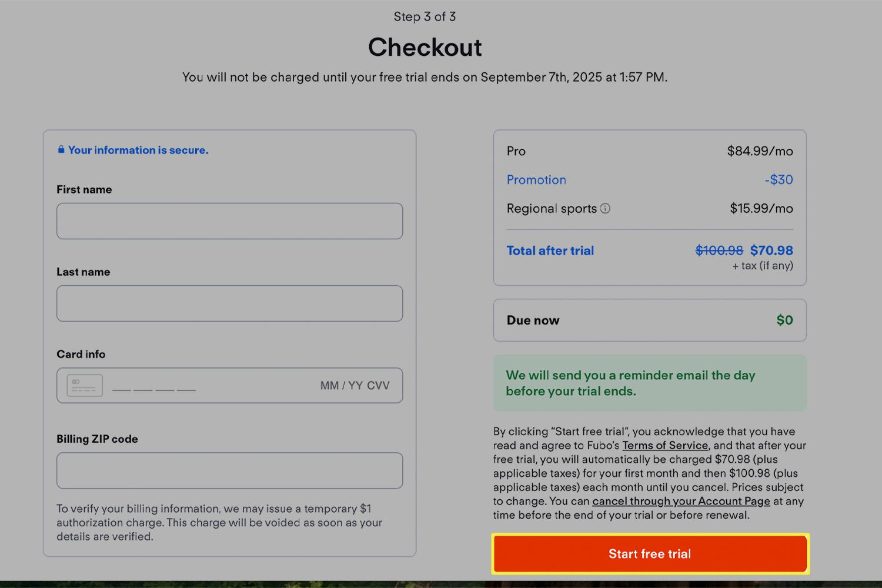Click the secure lock icon
The height and width of the screenshot is (588, 882).
tap(61, 149)
